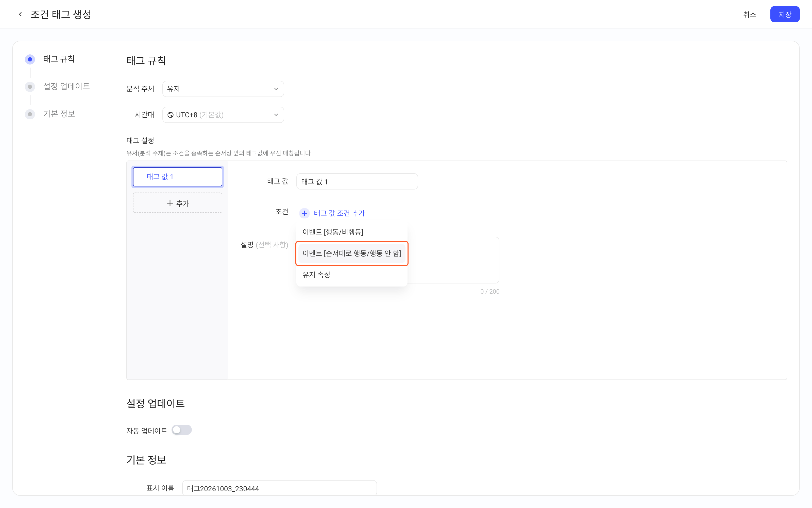The image size is (812, 508).
Task: Focus the 태그 값 text input
Action: [357, 181]
